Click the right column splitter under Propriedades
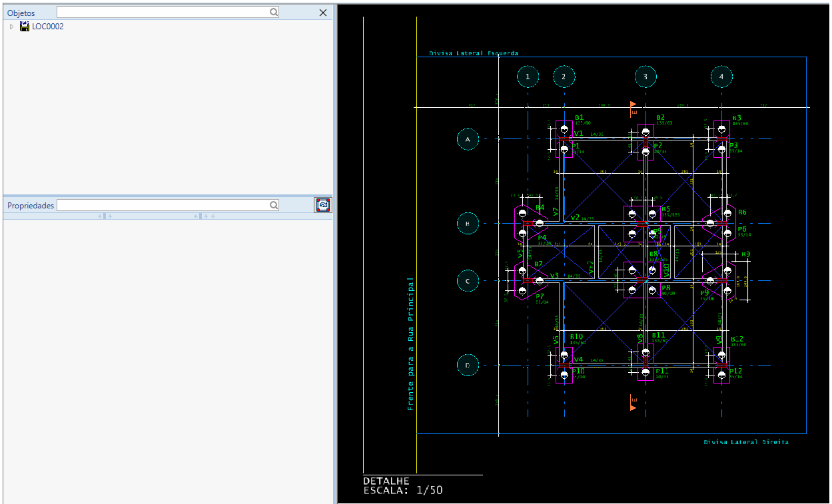The width and height of the screenshot is (832, 504). pos(205,216)
